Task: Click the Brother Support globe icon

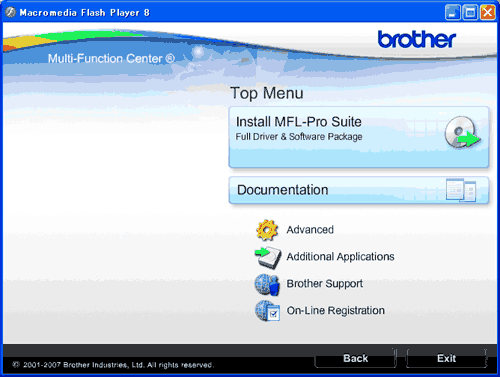Action: [267, 284]
